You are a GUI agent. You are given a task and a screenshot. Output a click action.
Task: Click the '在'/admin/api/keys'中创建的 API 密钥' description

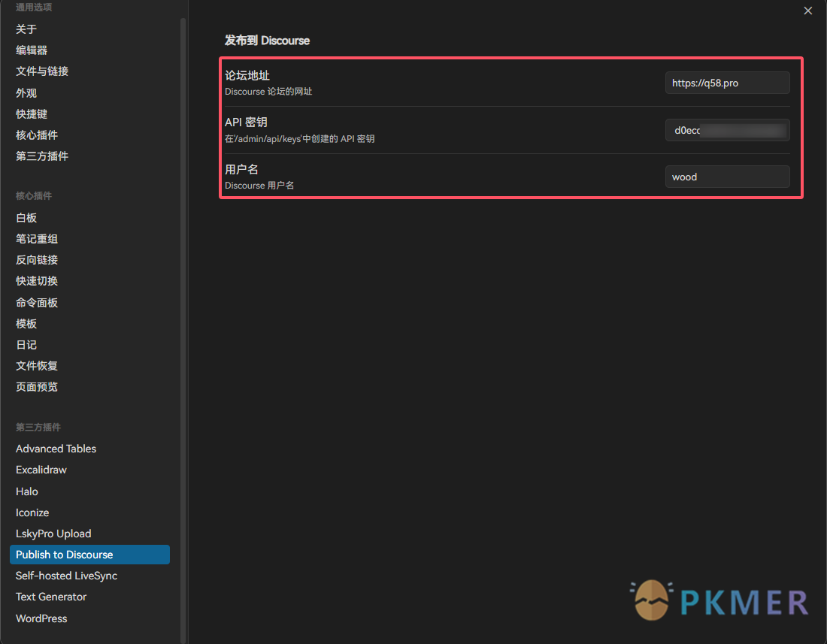(299, 139)
